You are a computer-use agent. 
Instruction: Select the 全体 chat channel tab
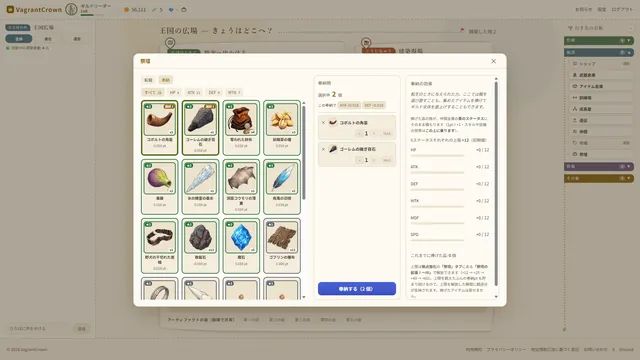(19, 39)
